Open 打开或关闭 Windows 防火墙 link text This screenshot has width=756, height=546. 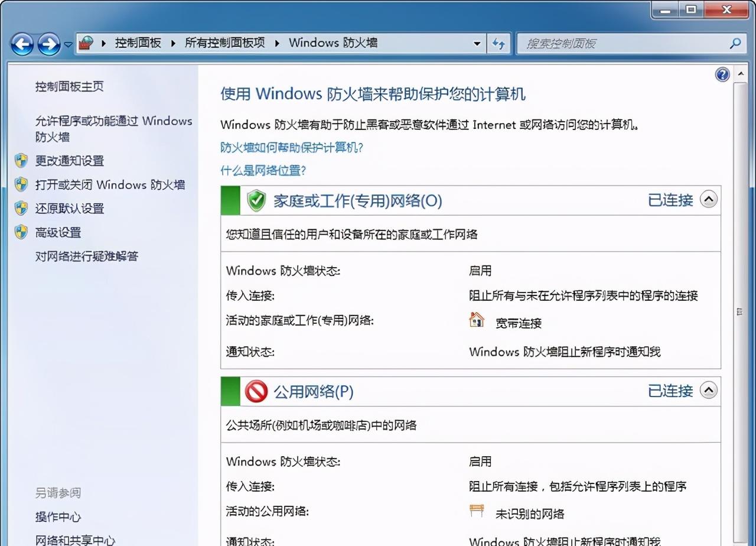110,185
